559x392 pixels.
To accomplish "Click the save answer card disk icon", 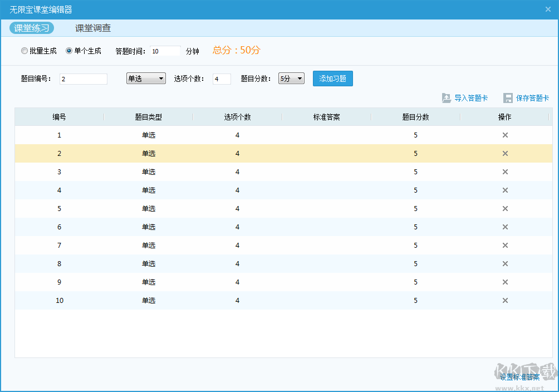I will [x=508, y=98].
